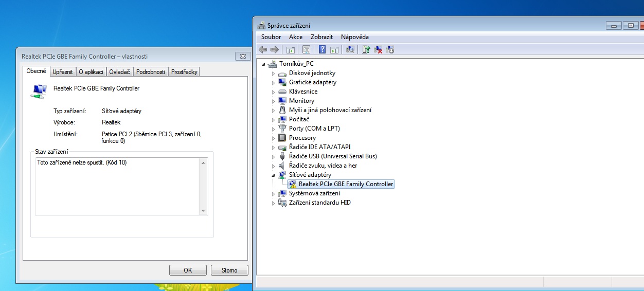Click the Disable device toolbar icon

390,49
